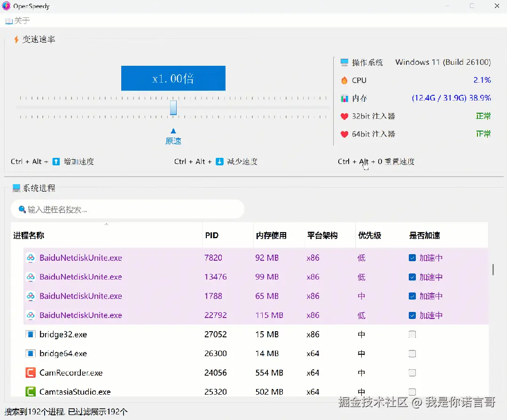Uncheck 加速中 for BaiduNetdiskUnite PID 7820
Screen dimensions: 507x420
[x=412, y=258]
